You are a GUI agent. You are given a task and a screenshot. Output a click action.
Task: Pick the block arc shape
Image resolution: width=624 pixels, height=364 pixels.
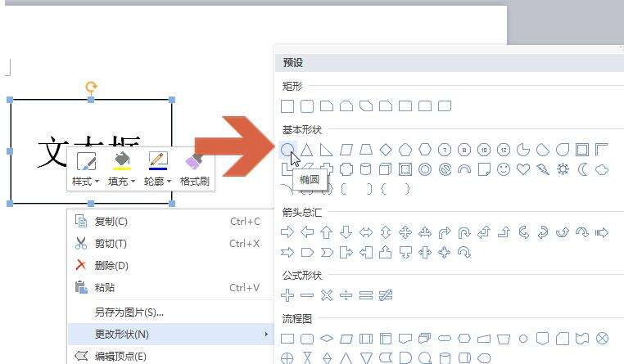[x=464, y=169]
